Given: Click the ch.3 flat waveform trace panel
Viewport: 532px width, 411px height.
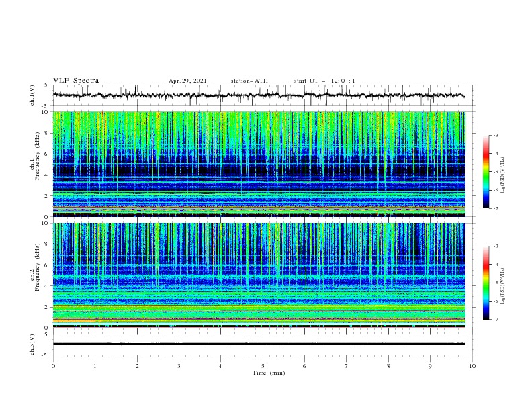Looking at the screenshot, I should [x=264, y=345].
